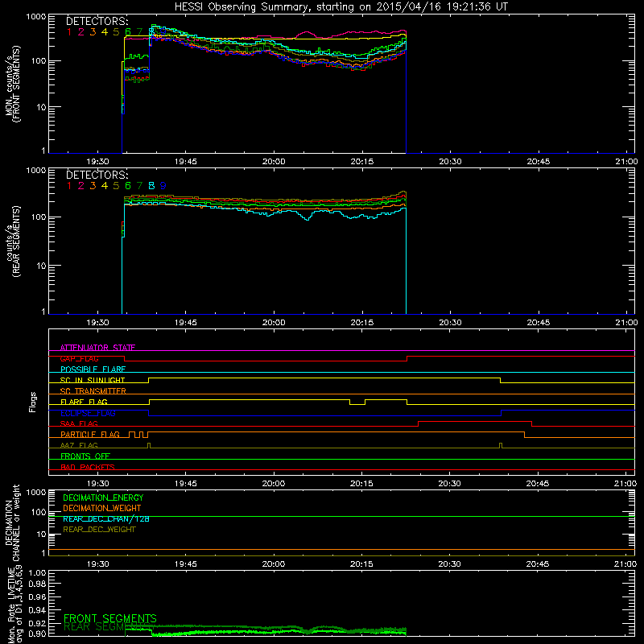Click detector 3 label in front segments legend
644x644 pixels.
(93, 32)
